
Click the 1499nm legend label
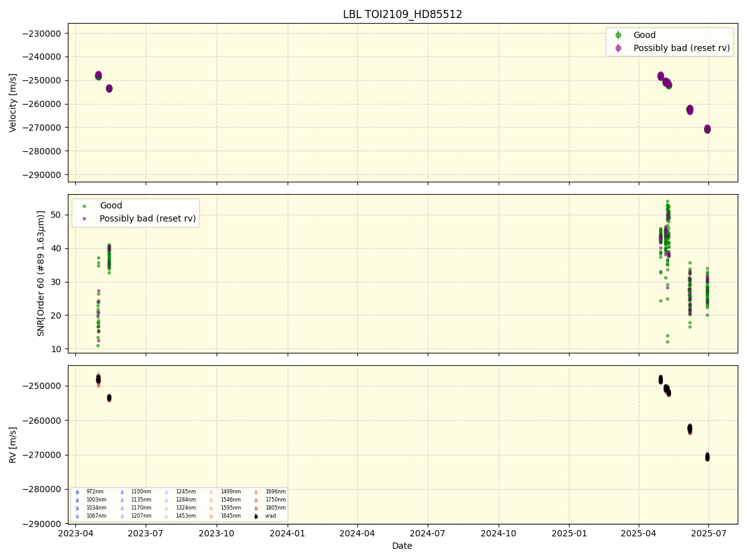(x=230, y=492)
